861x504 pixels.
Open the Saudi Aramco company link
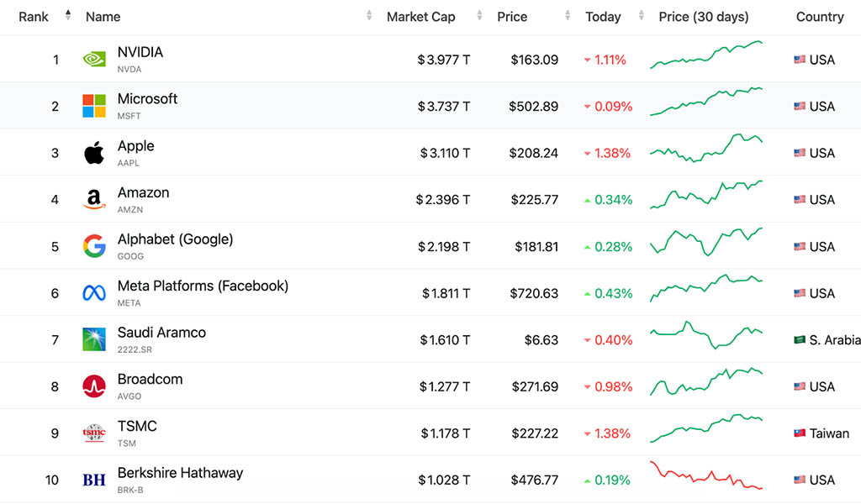pos(161,333)
